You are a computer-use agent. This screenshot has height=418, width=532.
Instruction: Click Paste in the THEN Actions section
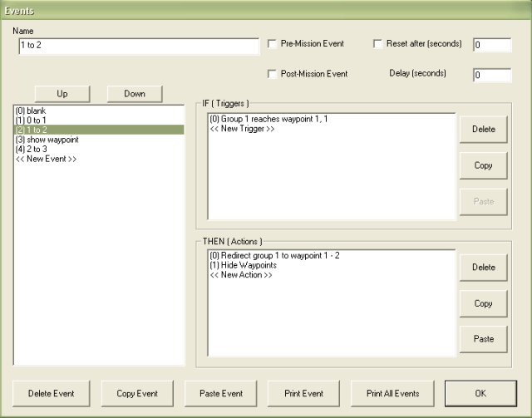click(x=483, y=339)
